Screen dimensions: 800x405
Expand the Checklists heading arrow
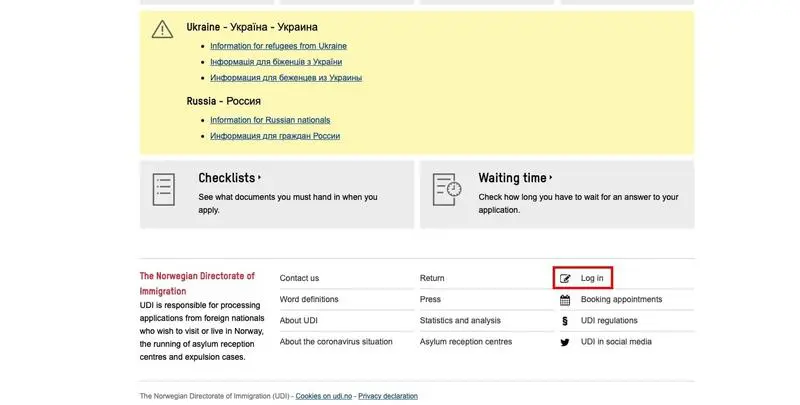pyautogui.click(x=259, y=178)
